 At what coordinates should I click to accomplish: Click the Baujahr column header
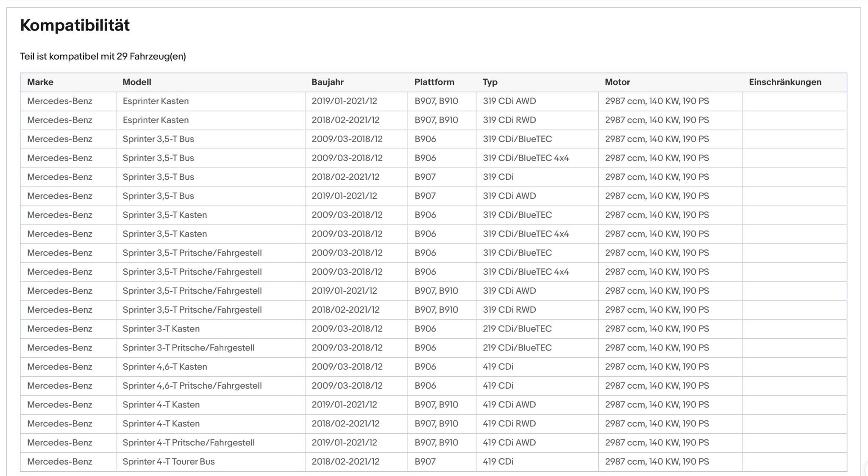point(328,82)
